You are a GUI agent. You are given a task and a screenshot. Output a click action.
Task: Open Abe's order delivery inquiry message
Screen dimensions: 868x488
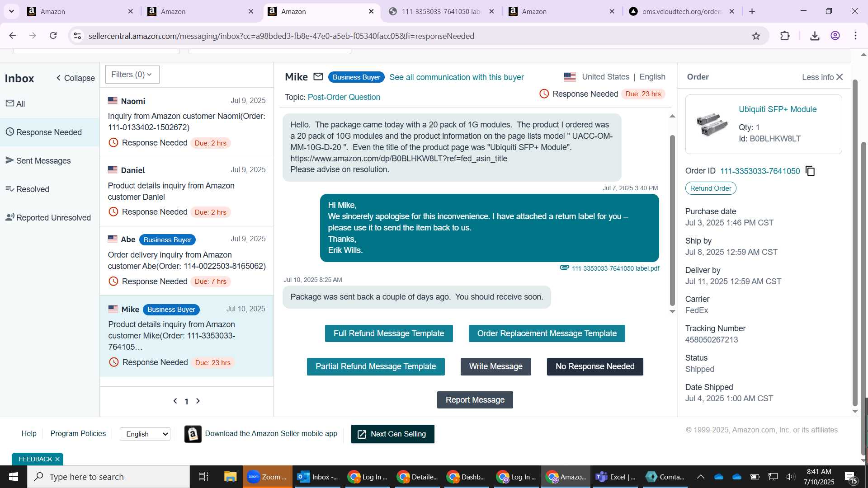point(187,261)
